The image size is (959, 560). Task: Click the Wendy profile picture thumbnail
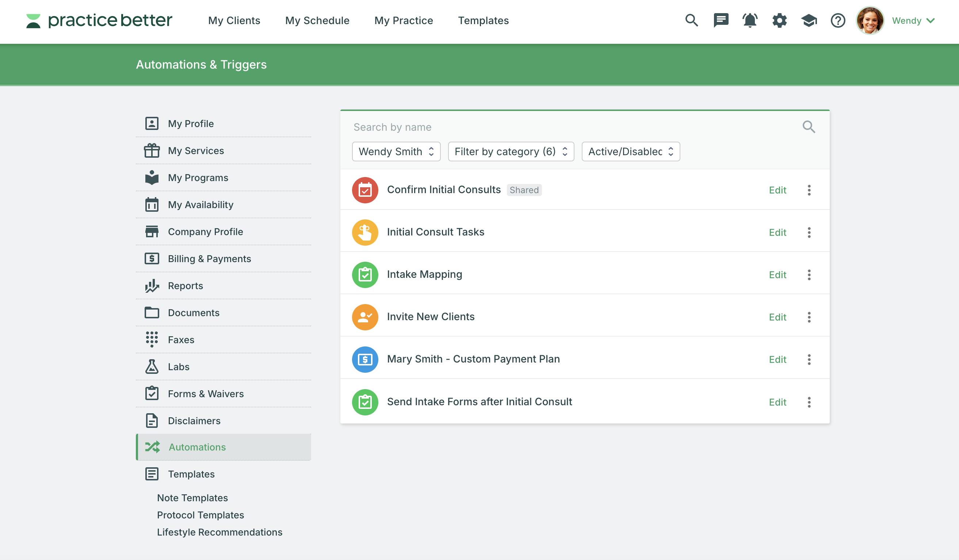click(x=870, y=20)
